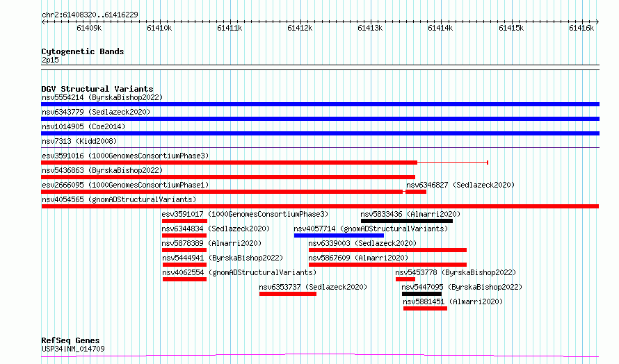Click the Cytogenetic Bands track title

[x=83, y=51]
